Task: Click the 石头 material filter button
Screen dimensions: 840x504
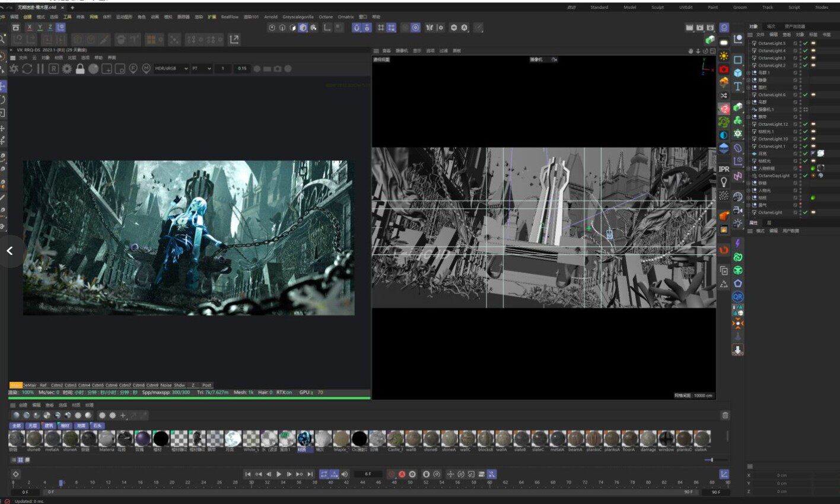Action: tap(97, 426)
